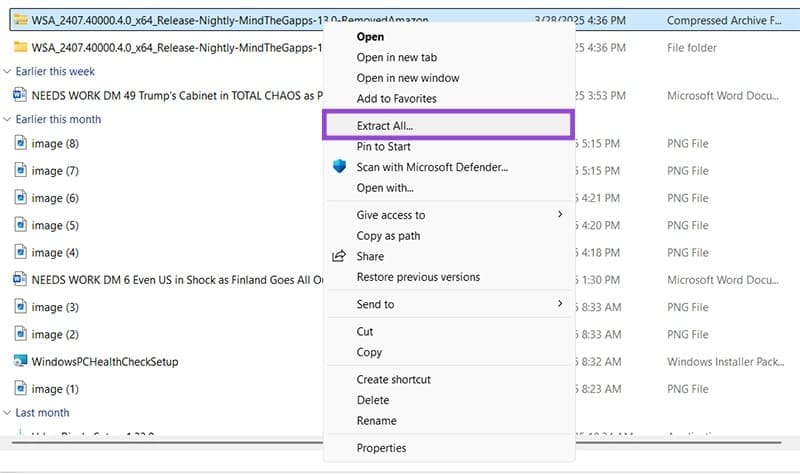Choose Rename from the context menu
This screenshot has height=474, width=800.
376,421
